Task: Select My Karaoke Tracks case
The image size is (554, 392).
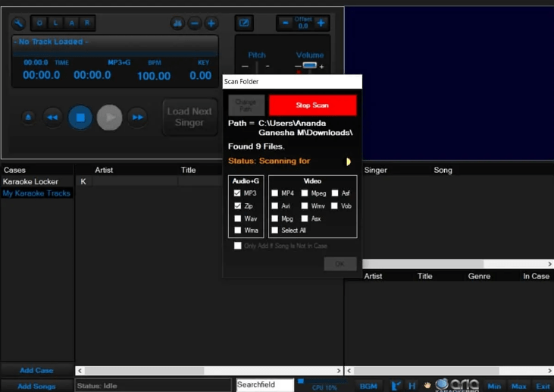Action: [36, 193]
